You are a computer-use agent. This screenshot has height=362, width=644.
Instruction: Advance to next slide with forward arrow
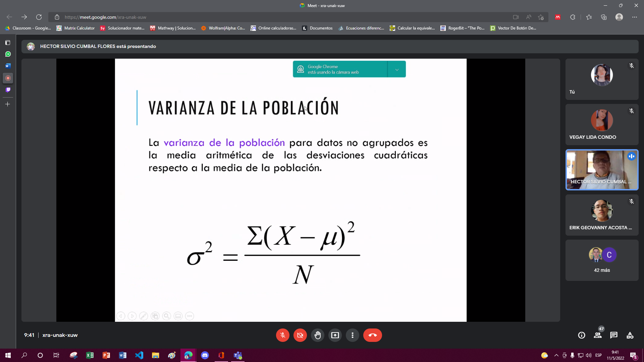coord(132,316)
